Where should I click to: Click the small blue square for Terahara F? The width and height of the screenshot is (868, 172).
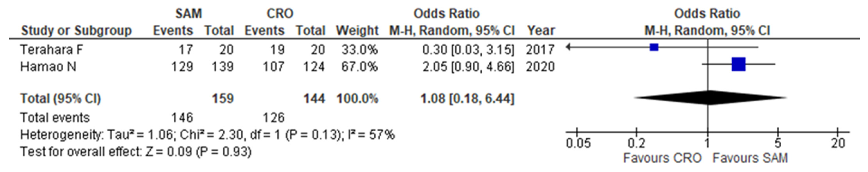(x=654, y=47)
